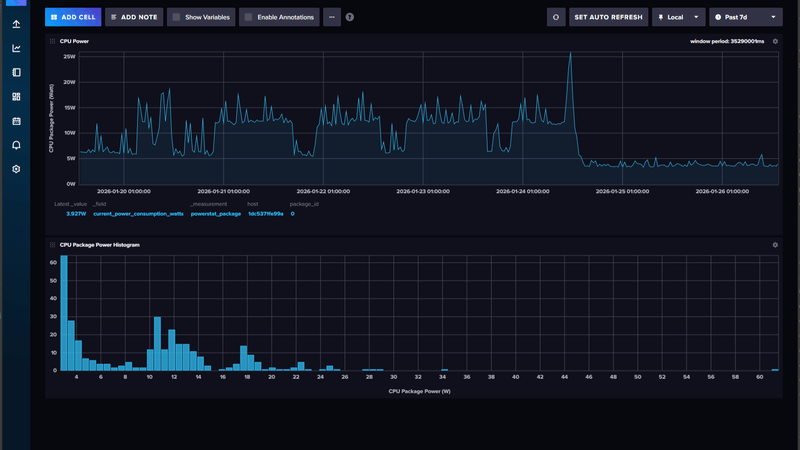
Task: Open Notebooks icon in sidebar
Action: point(16,73)
